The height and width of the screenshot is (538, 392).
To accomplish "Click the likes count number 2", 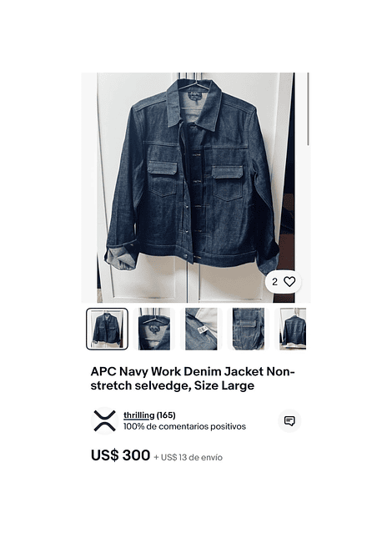I will coord(274,282).
